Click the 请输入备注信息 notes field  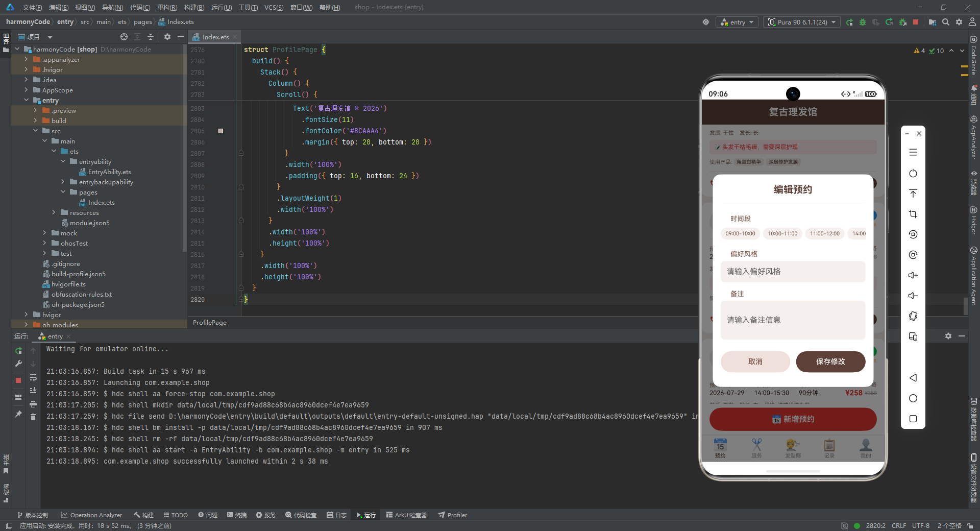(793, 320)
